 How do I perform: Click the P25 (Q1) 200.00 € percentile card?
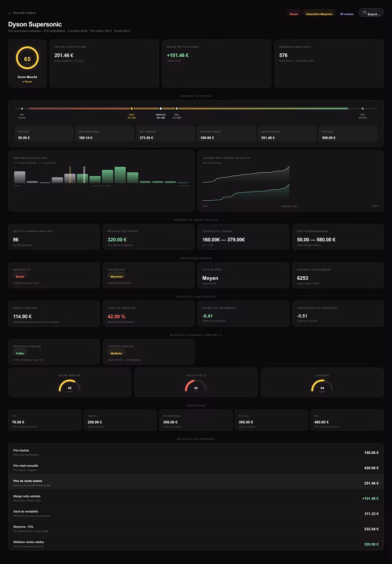coord(121,420)
